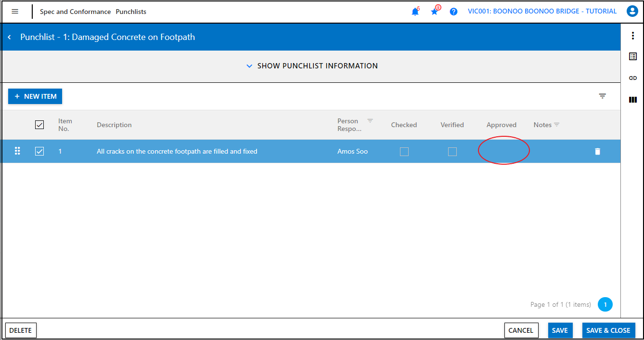The width and height of the screenshot is (644, 340).
Task: Open the notifications bell
Action: click(x=415, y=12)
